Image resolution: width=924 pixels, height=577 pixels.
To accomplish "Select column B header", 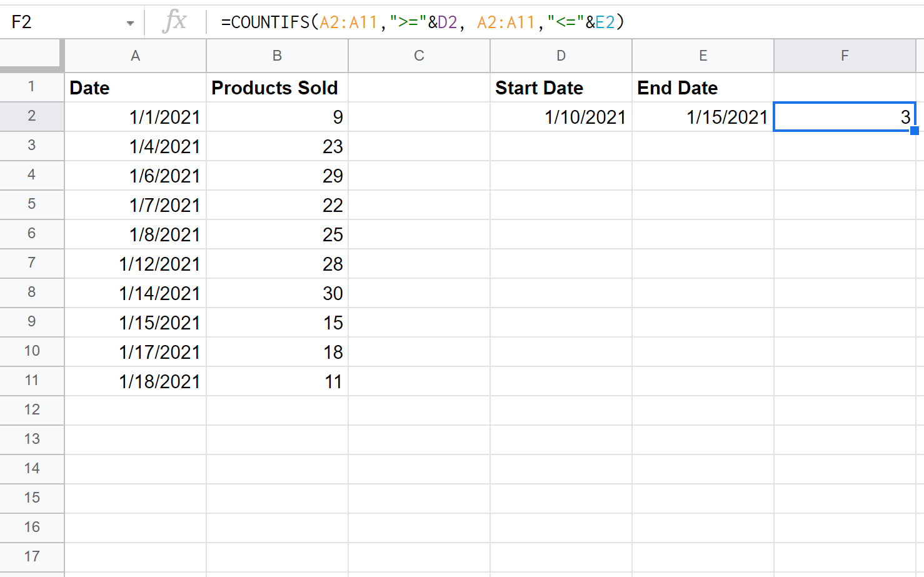I will (x=277, y=56).
